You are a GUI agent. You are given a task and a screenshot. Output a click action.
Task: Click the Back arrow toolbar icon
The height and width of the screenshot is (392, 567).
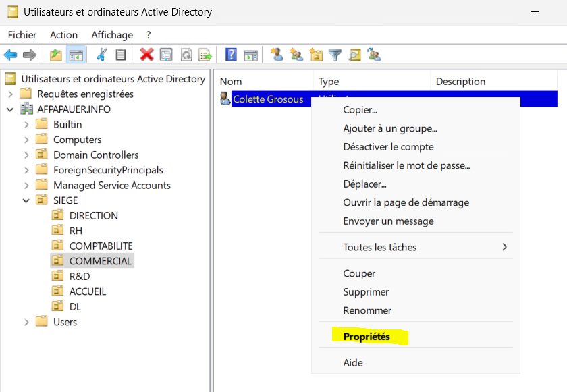(10, 55)
